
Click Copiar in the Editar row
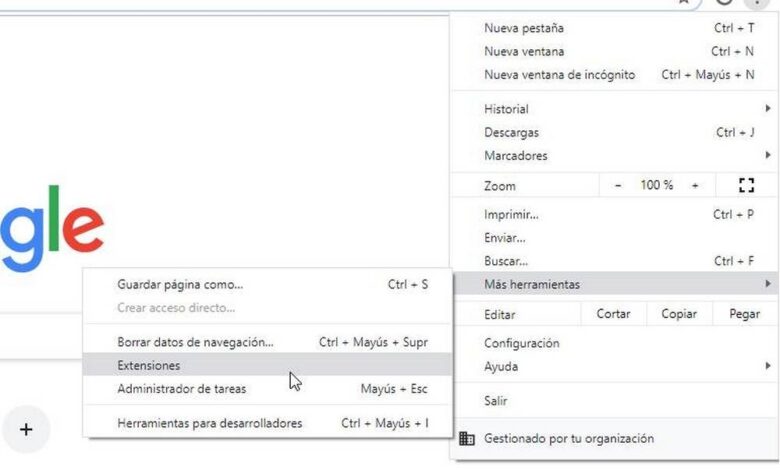click(679, 314)
